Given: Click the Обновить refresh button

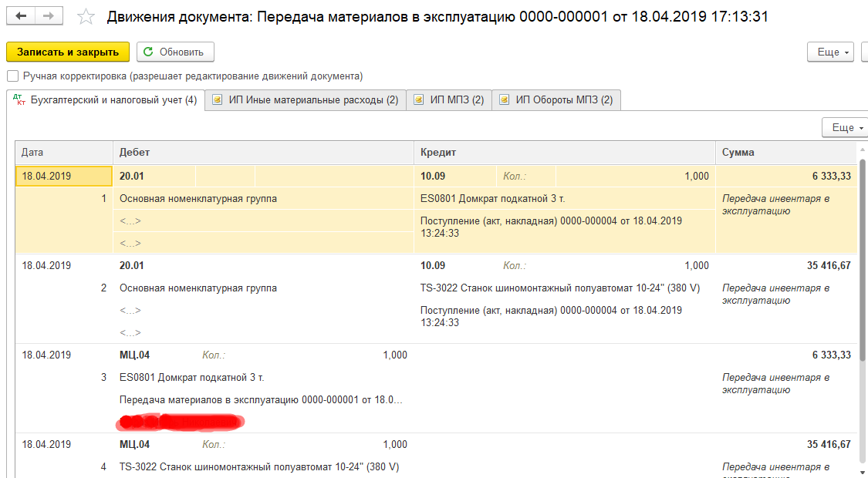Looking at the screenshot, I should [x=175, y=52].
